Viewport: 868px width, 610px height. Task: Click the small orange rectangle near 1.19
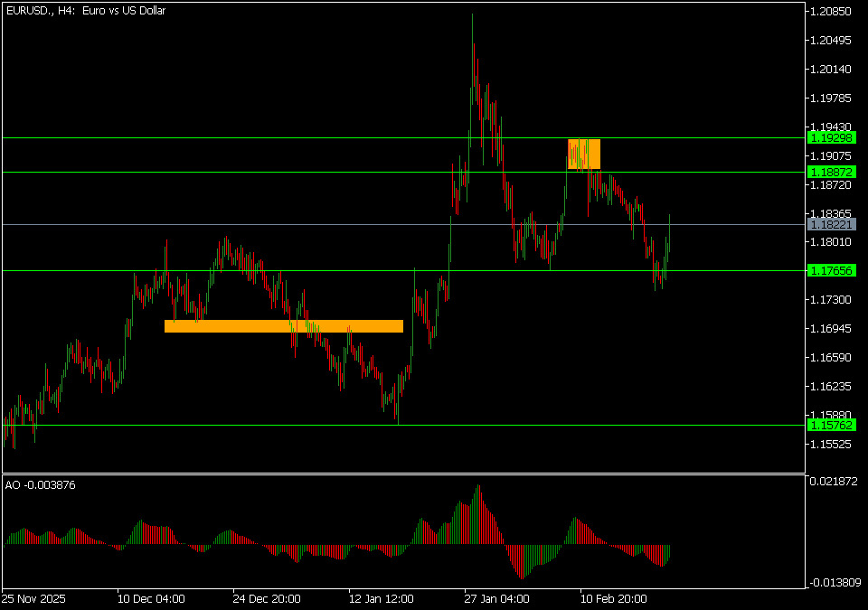pyautogui.click(x=584, y=154)
